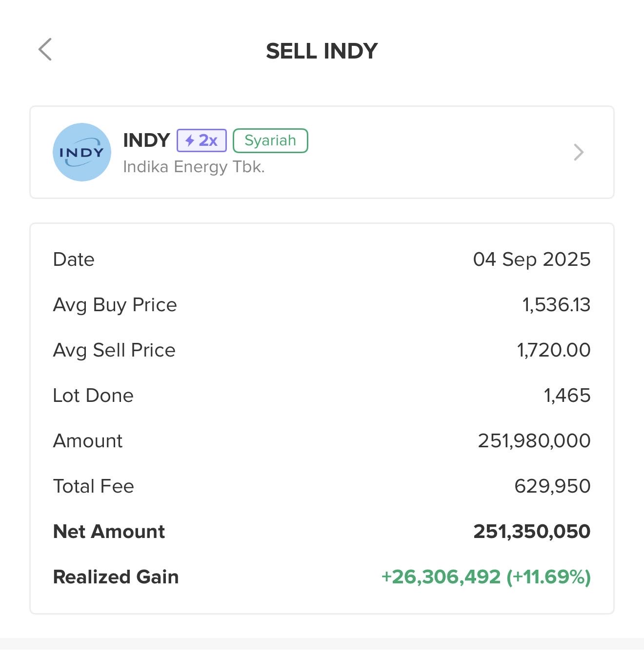Expand INDY stock details chevron
The width and height of the screenshot is (644, 657).
[x=579, y=152]
